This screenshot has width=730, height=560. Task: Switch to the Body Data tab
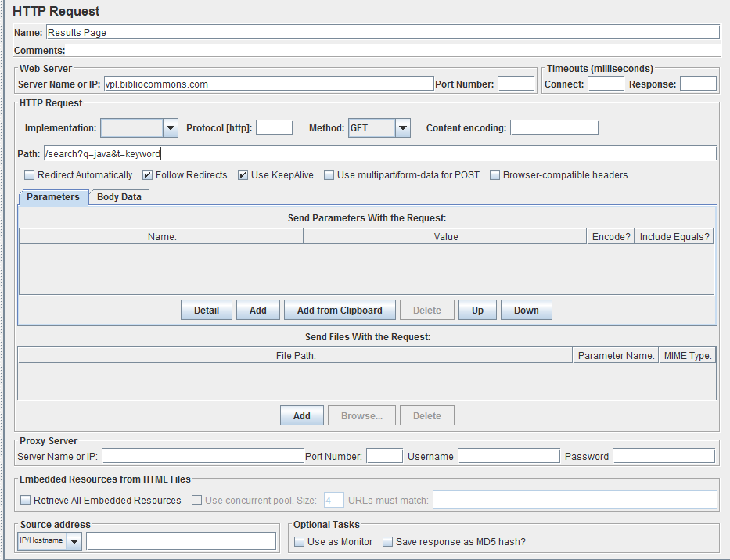pyautogui.click(x=118, y=197)
